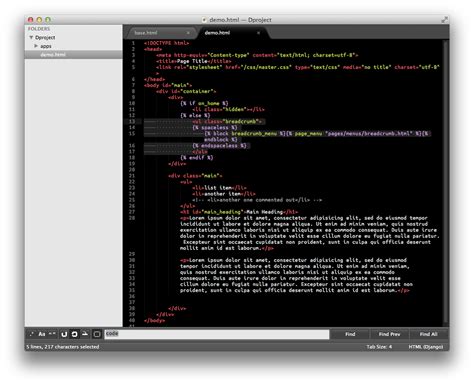
Task: Click the 'another item' list line
Action: (224, 194)
